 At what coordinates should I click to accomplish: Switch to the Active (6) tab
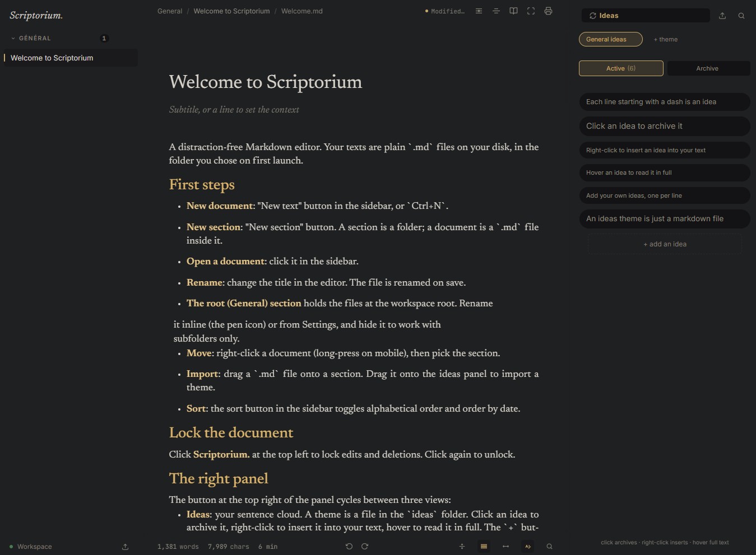tap(621, 68)
